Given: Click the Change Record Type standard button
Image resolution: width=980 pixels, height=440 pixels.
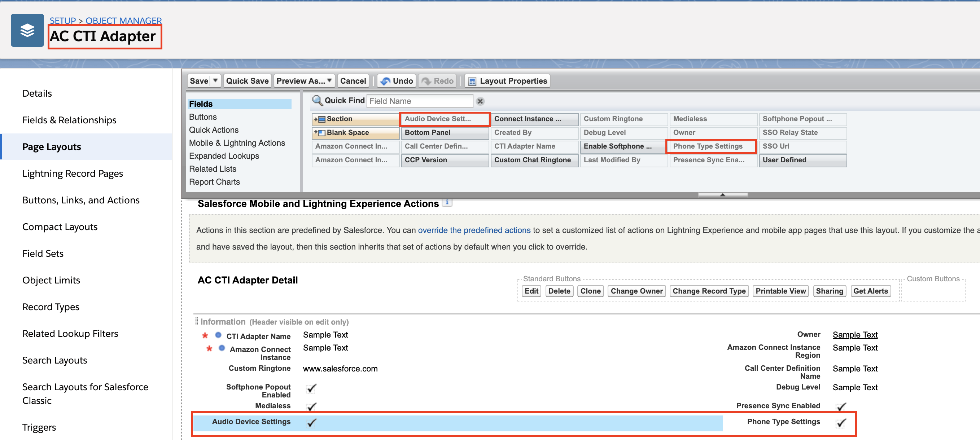Looking at the screenshot, I should (x=709, y=291).
